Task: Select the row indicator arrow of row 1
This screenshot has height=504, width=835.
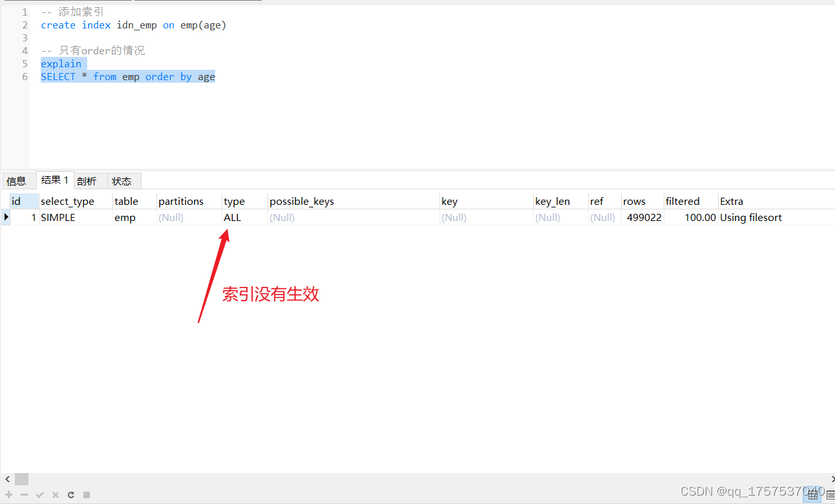Action: [x=6, y=217]
